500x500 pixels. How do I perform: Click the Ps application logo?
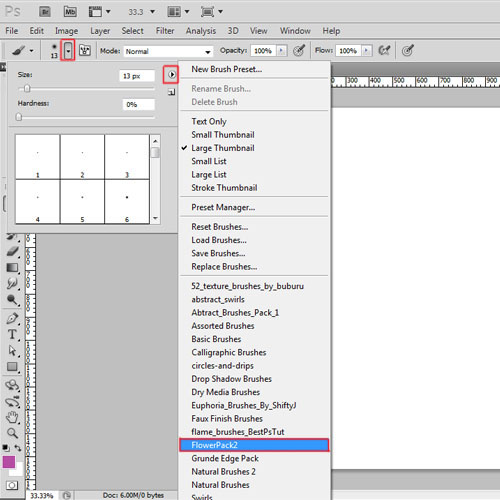tap(13, 12)
